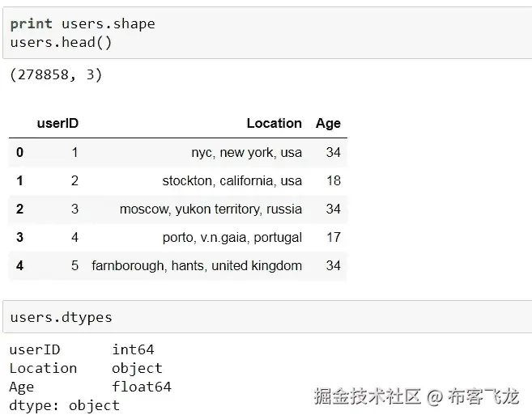This screenshot has height=419, width=532.
Task: Click the print users.shape code line
Action: click(83, 24)
